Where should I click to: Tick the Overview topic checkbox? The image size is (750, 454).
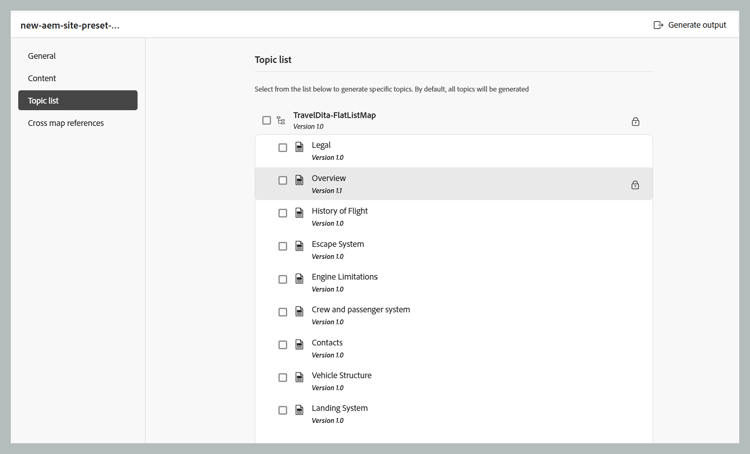coord(283,181)
